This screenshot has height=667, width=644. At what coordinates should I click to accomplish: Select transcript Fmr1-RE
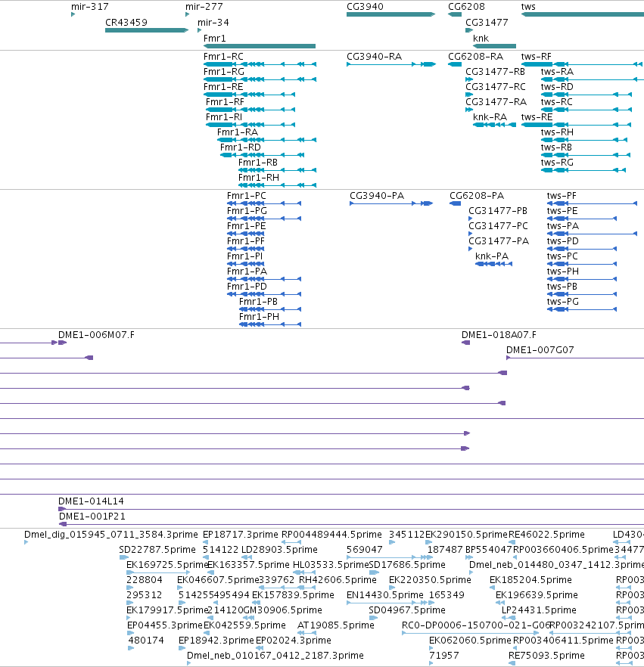tap(249, 95)
